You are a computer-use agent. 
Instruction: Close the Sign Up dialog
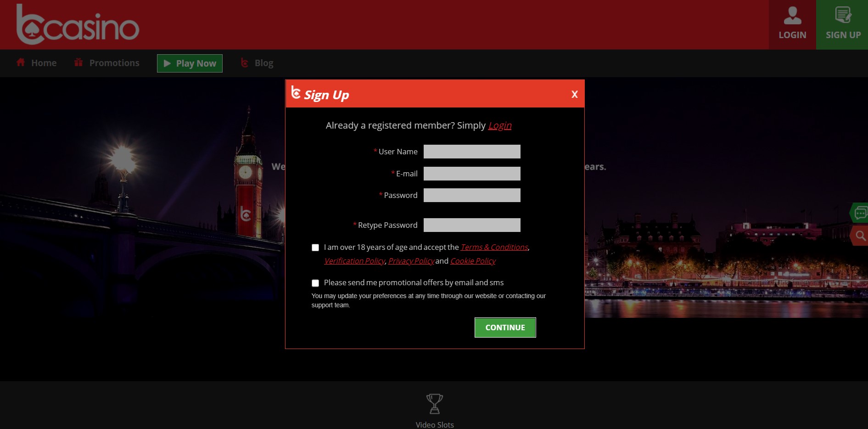coord(574,94)
